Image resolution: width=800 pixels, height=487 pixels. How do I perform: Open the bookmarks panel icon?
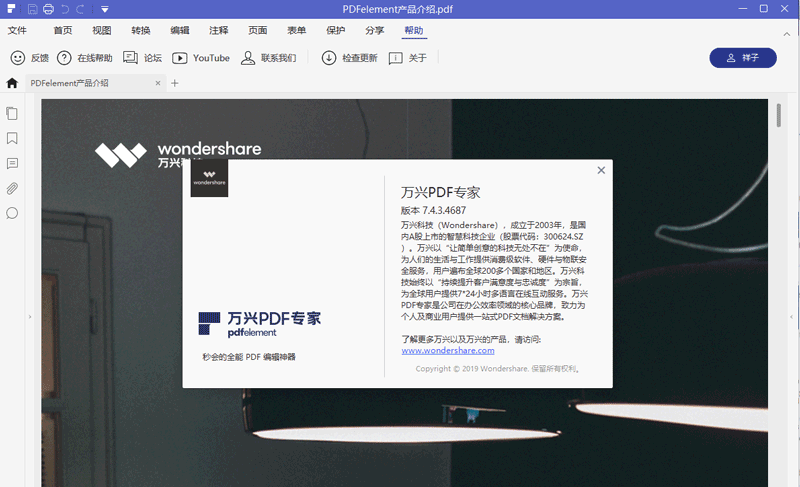[x=12, y=138]
